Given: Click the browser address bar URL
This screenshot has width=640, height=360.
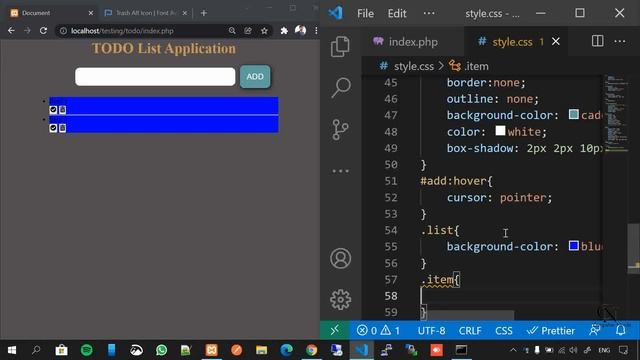Looking at the screenshot, I should point(122,31).
